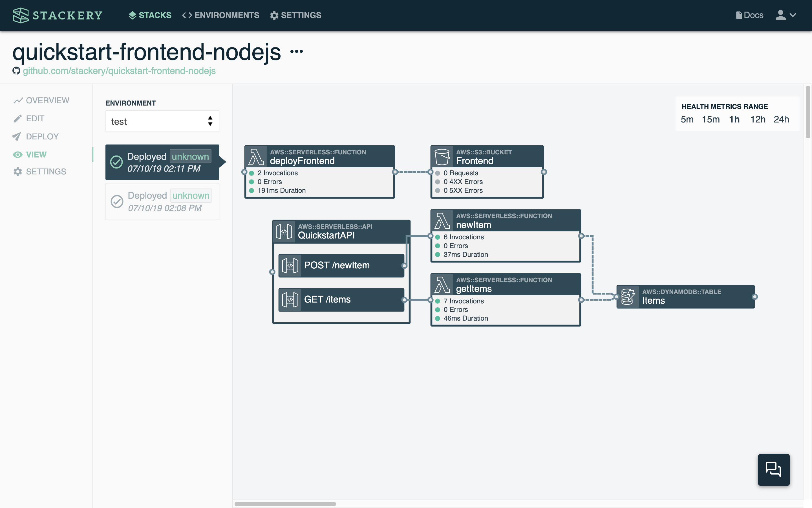
Task: Click Items table input connector port
Action: point(616,297)
